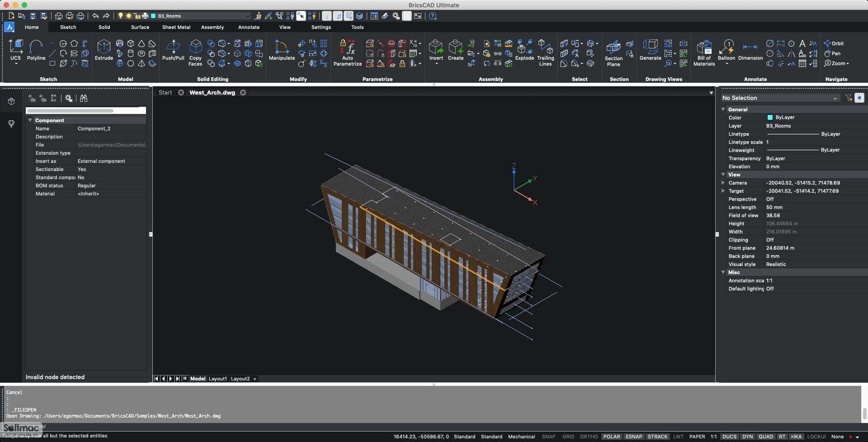Toggle STRACK snap tracking
868x442 pixels.
tap(657, 437)
